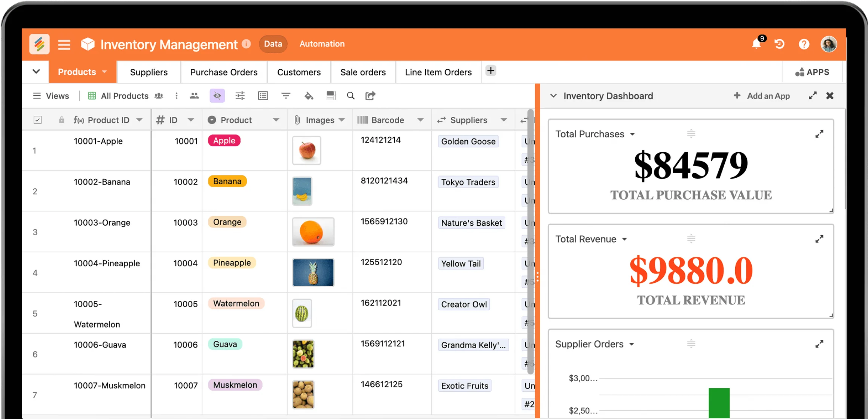Open the share view people icon
868x419 pixels.
(194, 96)
